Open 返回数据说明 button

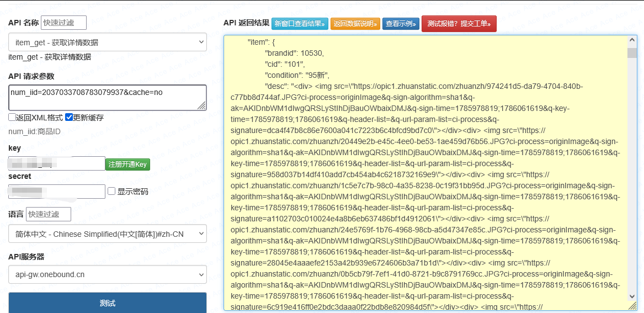[356, 24]
